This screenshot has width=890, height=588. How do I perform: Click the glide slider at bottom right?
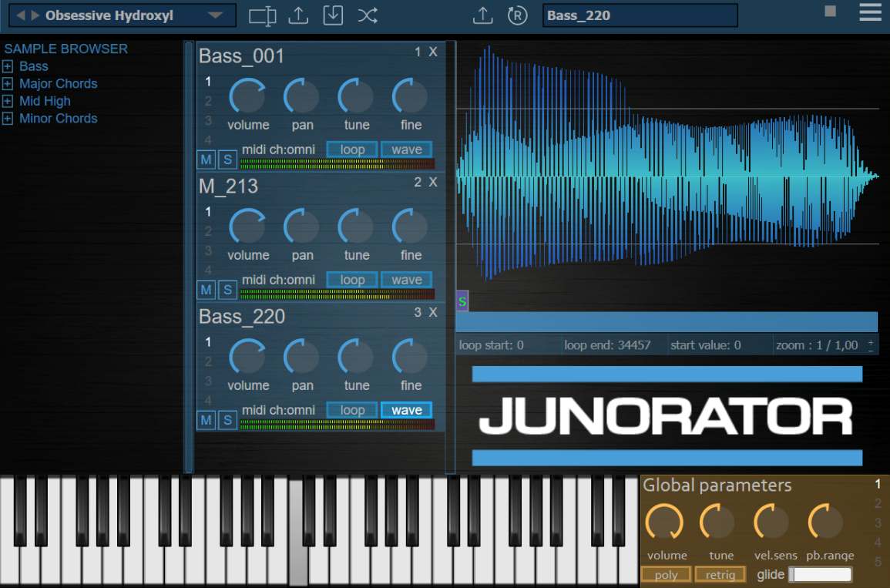(821, 574)
